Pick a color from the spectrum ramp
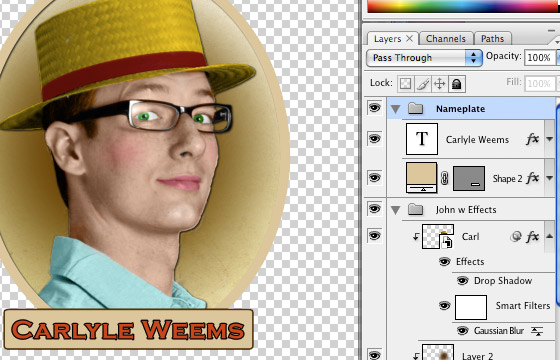 [464, 6]
